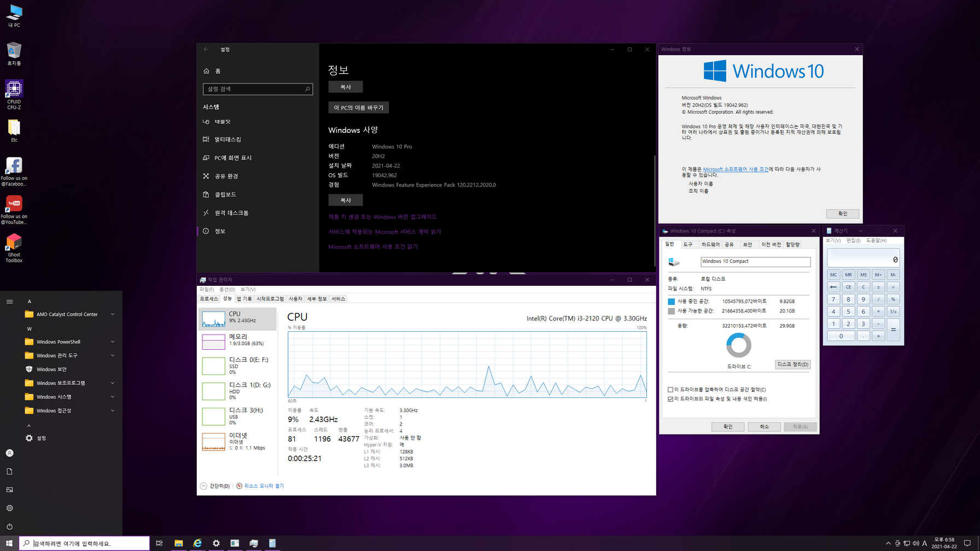980x551 pixels.
Task: Open the 파일 menu in Task Manager
Action: click(x=206, y=289)
